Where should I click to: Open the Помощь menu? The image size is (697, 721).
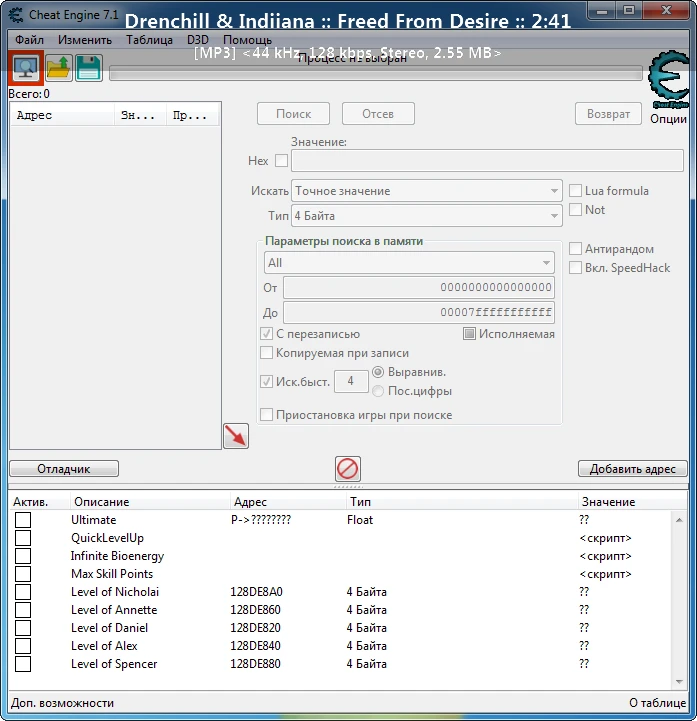pos(247,40)
